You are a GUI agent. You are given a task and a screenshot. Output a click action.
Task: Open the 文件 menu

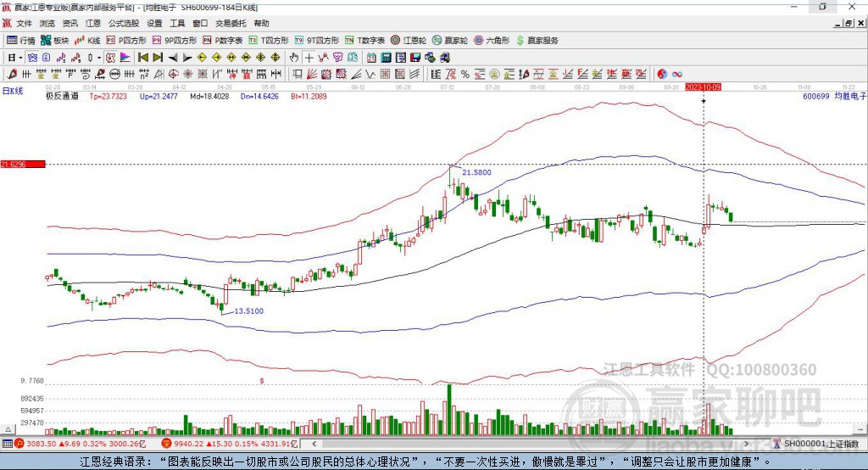(x=25, y=23)
